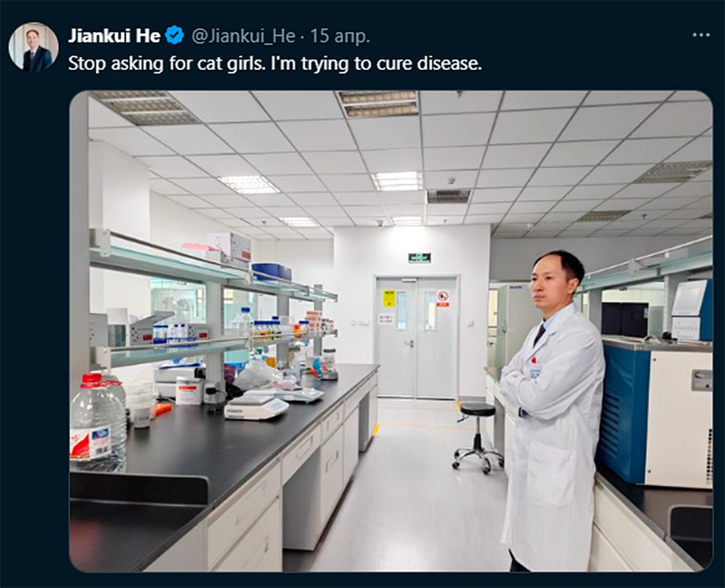725x588 pixels.
Task: Click the gray double doors in the photo
Action: tap(416, 337)
